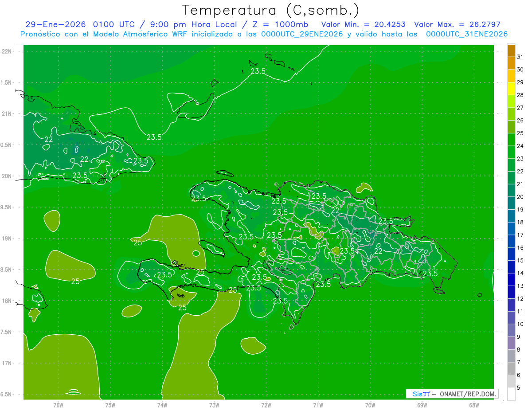Screen dimensions: 532x411
Task: Select the gray legend swatch between 6 and 7
Action: point(511,368)
